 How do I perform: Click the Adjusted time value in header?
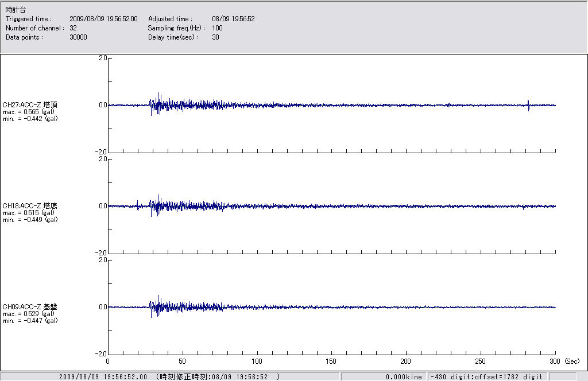233,19
